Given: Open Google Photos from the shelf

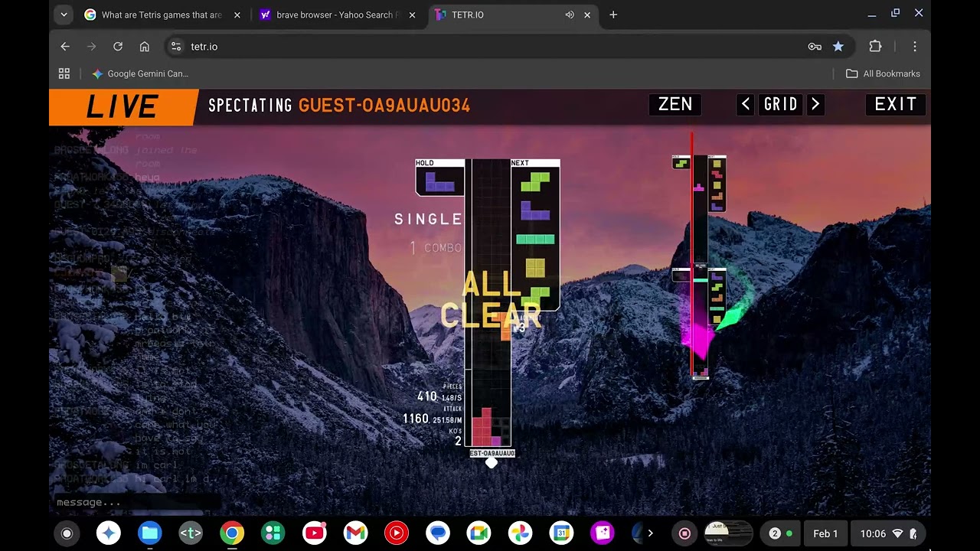Looking at the screenshot, I should coord(521,533).
